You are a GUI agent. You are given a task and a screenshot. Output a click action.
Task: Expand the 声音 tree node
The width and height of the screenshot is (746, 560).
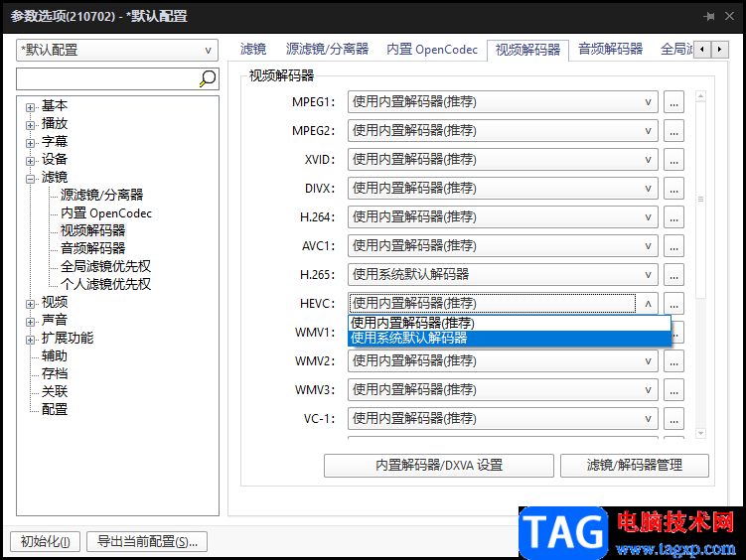pyautogui.click(x=30, y=322)
